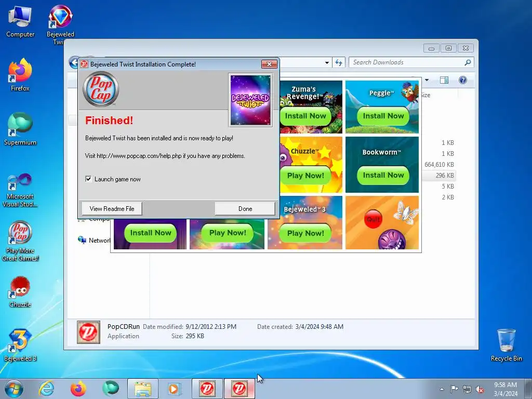The width and height of the screenshot is (532, 399).
Task: Minimize the Explorer Downloads window
Action: click(431, 48)
